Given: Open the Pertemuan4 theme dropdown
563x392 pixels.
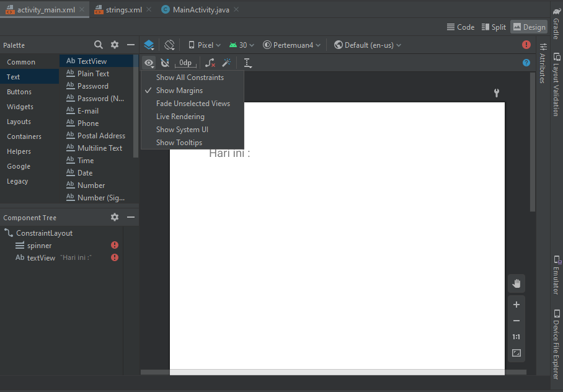Looking at the screenshot, I should (x=291, y=45).
